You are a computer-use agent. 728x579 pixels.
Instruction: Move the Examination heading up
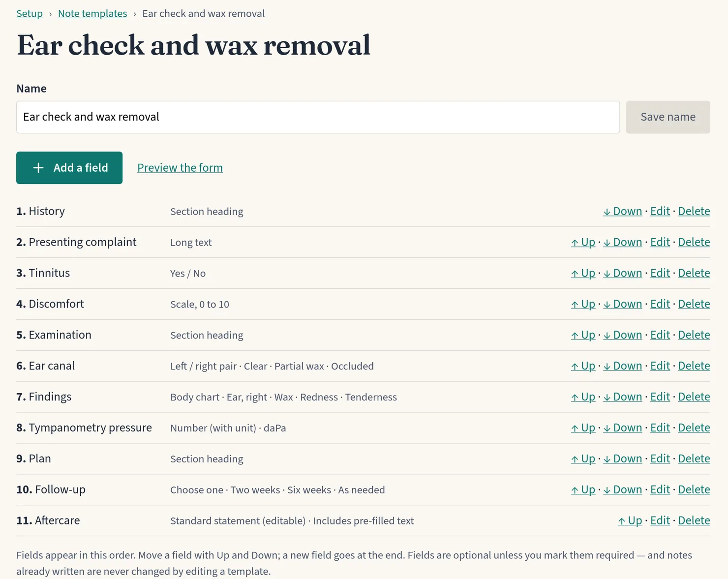click(x=583, y=335)
